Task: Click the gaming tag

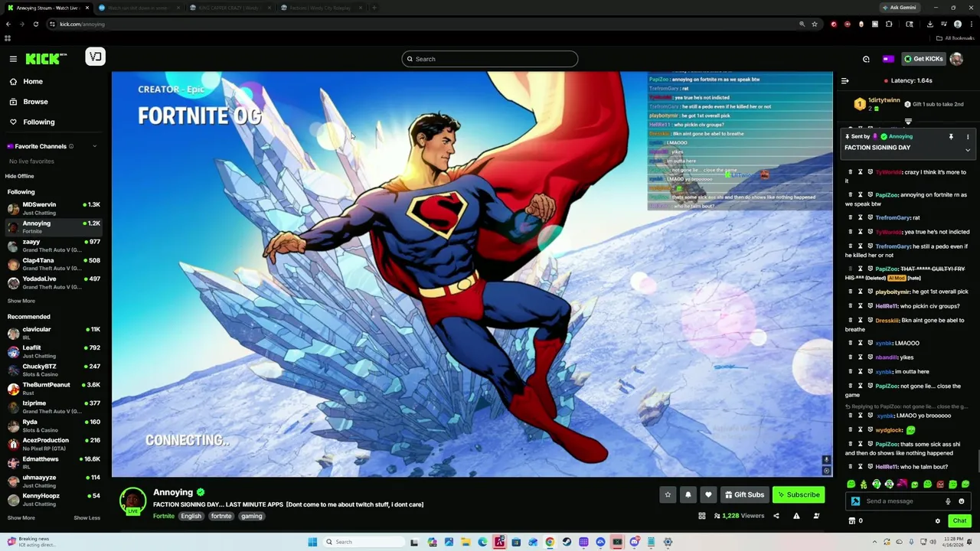Action: (252, 516)
